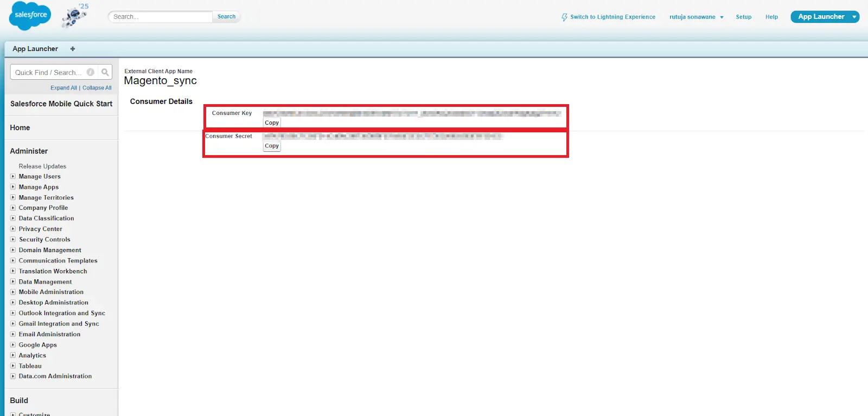The width and height of the screenshot is (868, 416).
Task: Expand the Data Classification node
Action: 13,218
